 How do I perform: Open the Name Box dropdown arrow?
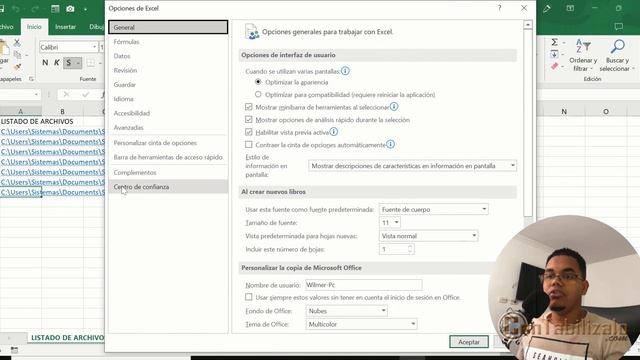[x=36, y=95]
